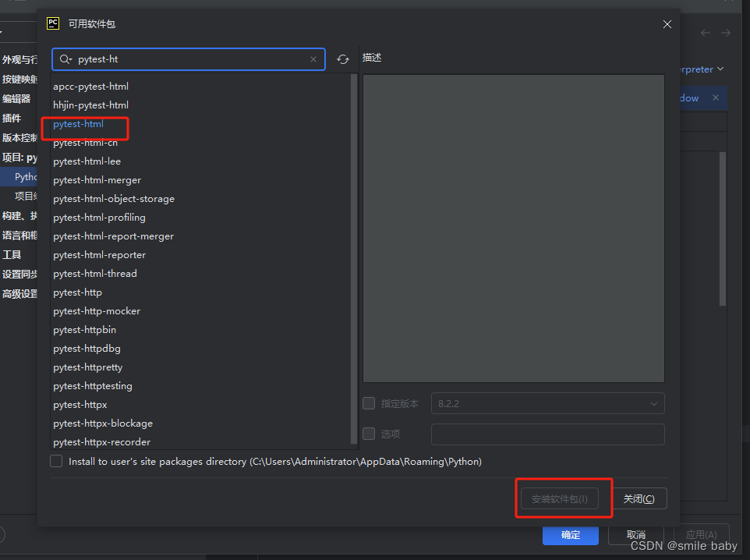750x560 pixels.
Task: Tick the 选项 checkbox
Action: [x=369, y=434]
